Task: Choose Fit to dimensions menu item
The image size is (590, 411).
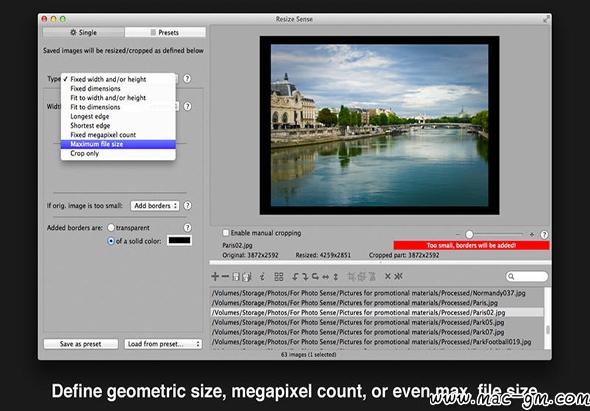Action: [118, 107]
